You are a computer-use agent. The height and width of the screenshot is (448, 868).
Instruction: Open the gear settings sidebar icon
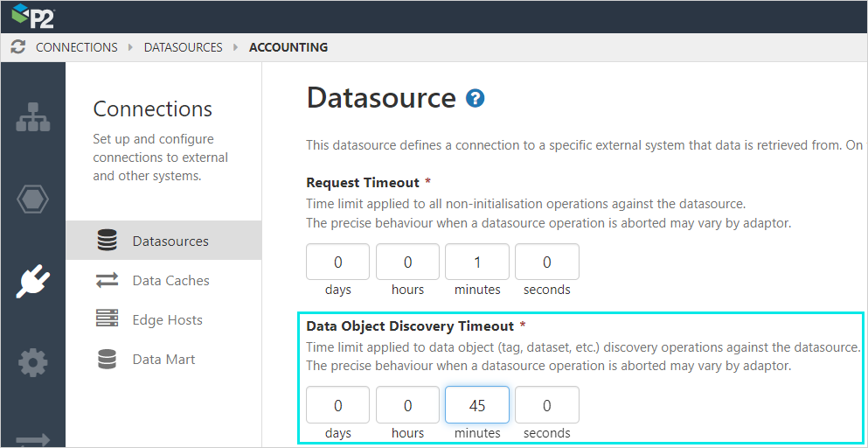pos(33,362)
